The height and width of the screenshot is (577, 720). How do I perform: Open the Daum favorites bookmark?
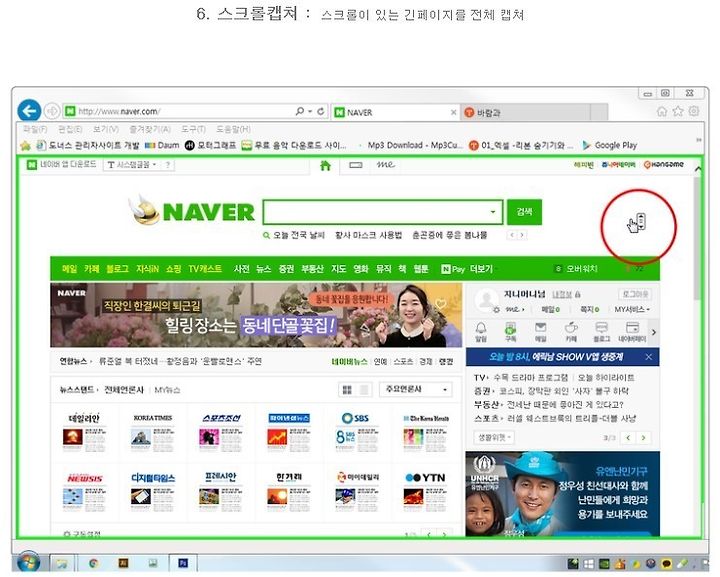click(162, 146)
